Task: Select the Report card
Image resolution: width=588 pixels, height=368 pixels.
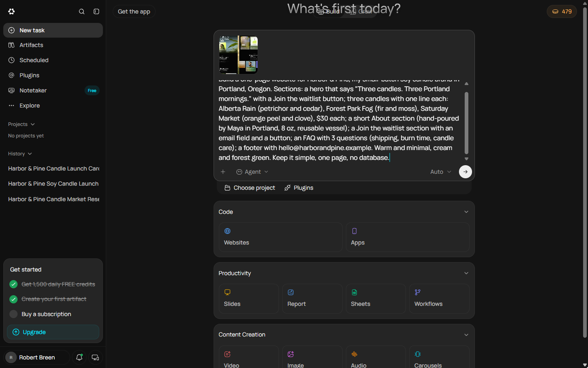Action: coord(312,298)
